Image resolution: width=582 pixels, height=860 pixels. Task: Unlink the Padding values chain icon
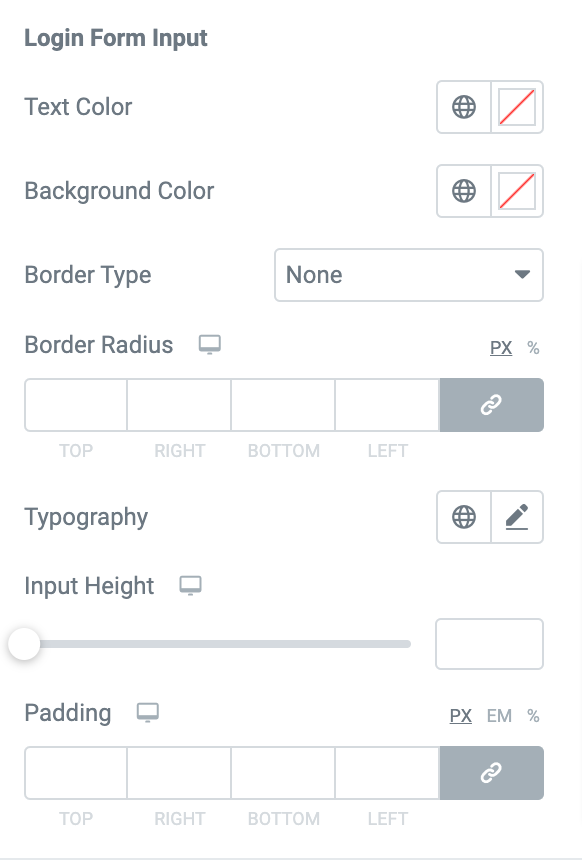491,773
